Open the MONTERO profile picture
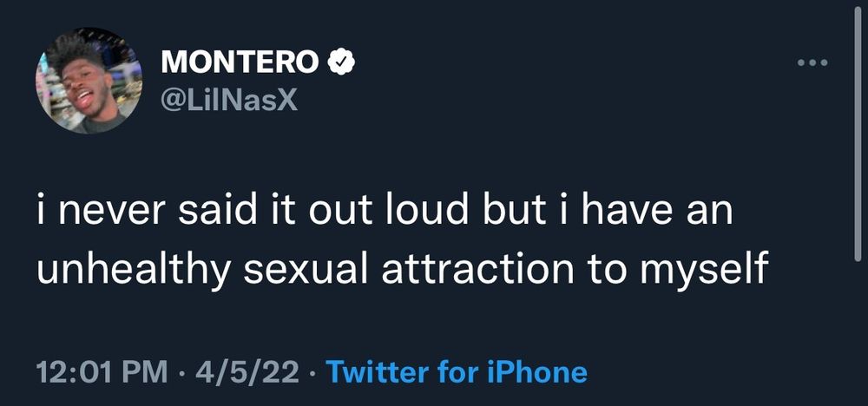Viewport: 868px width, 406px height. 89,81
